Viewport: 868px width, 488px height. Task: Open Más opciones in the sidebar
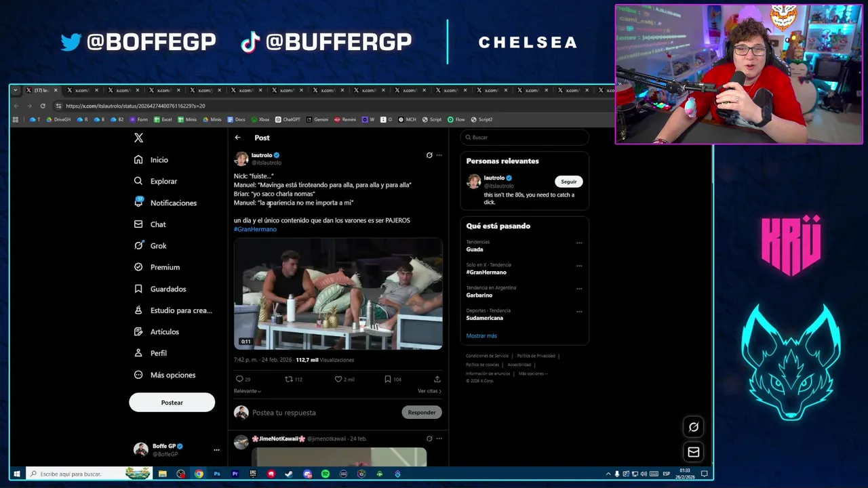pyautogui.click(x=165, y=375)
